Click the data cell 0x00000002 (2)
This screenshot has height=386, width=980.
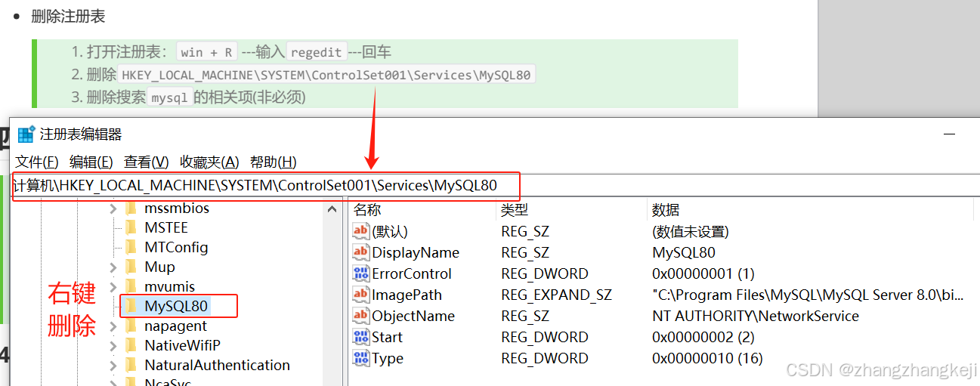pos(703,337)
